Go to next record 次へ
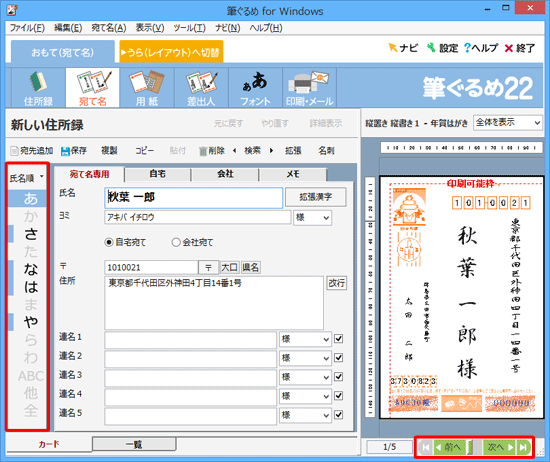This screenshot has width=550, height=462. pyautogui.click(x=500, y=447)
